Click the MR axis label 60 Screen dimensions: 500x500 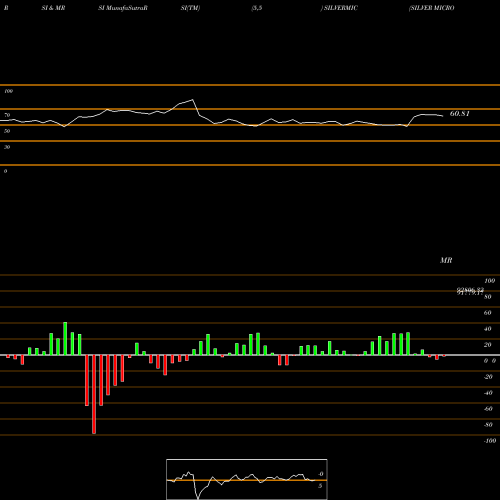click(x=487, y=313)
